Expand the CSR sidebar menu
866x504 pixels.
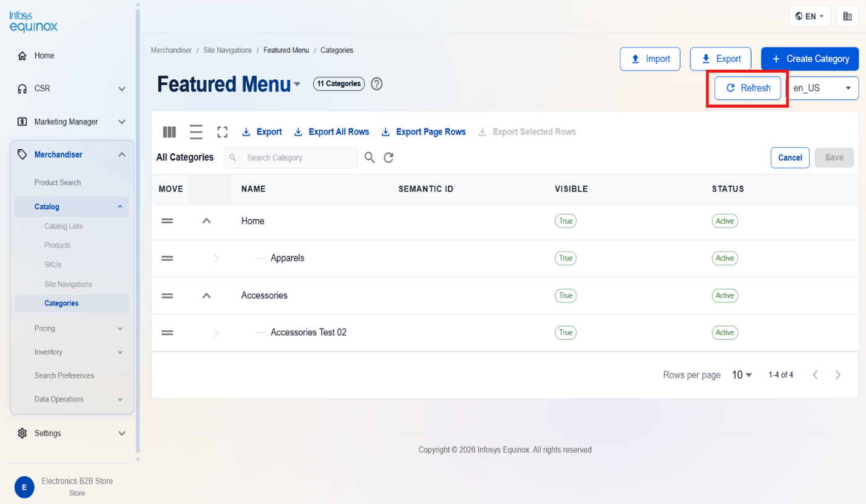(x=122, y=89)
